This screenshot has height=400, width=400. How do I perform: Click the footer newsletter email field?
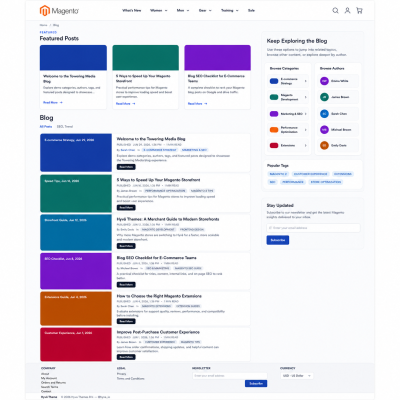tap(230, 376)
